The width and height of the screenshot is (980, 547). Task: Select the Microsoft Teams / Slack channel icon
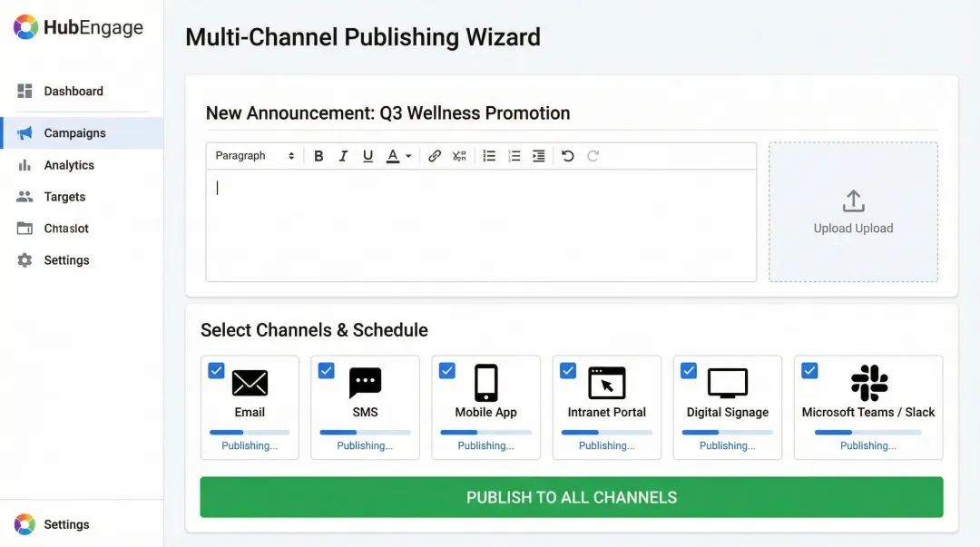click(868, 383)
